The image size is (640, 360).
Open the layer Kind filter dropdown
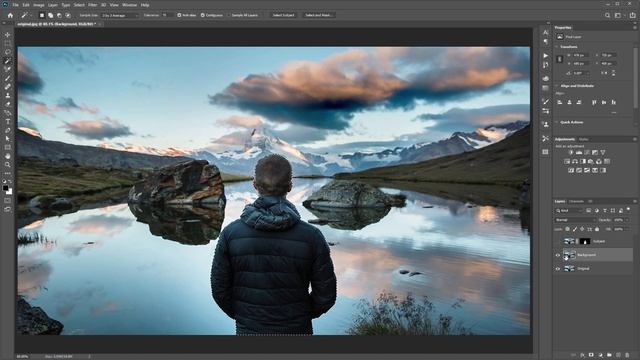click(570, 211)
